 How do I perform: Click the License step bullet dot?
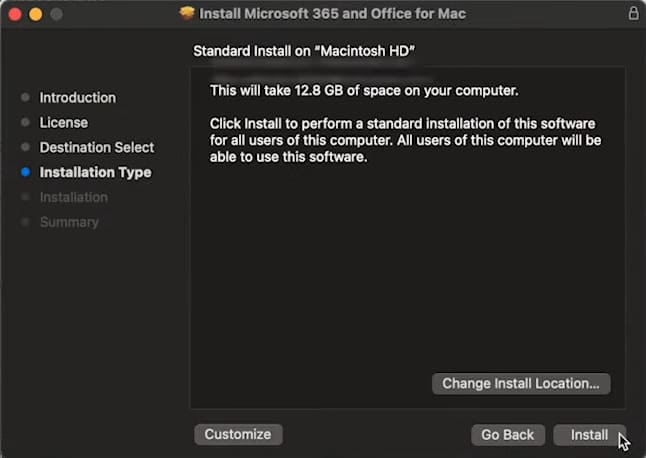[25, 123]
